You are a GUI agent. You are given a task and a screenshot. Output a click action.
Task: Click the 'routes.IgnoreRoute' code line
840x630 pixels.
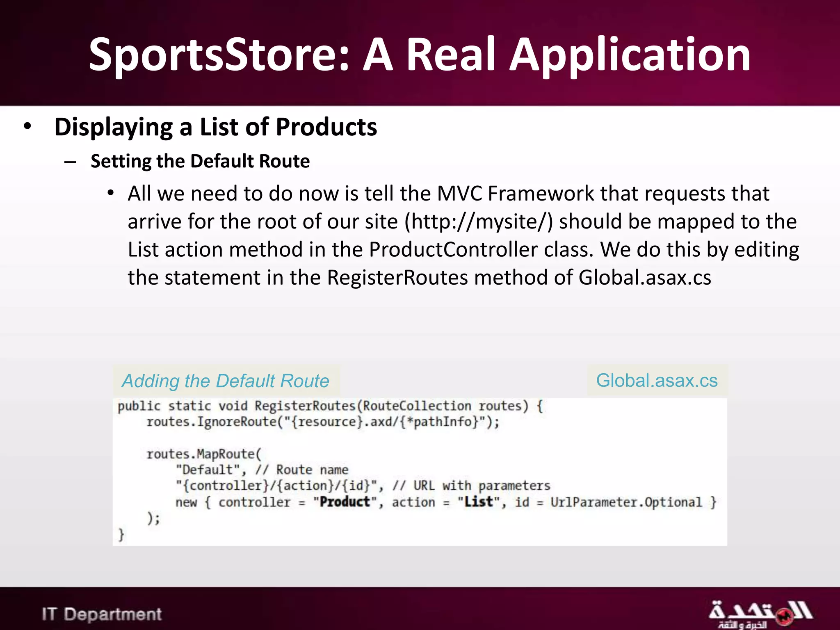(x=323, y=422)
